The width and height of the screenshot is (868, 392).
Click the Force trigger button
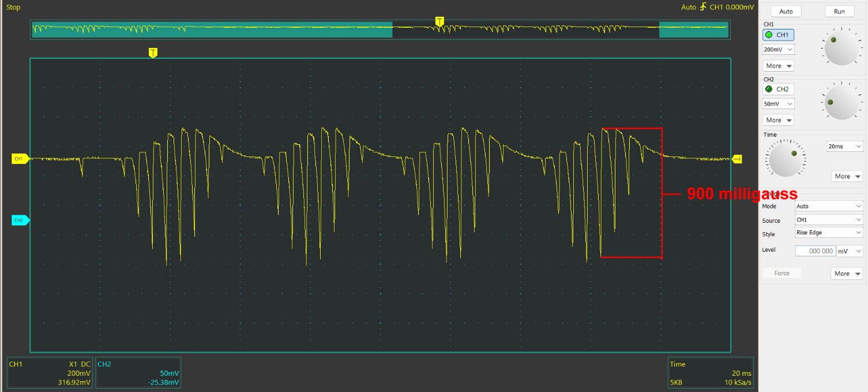[781, 273]
